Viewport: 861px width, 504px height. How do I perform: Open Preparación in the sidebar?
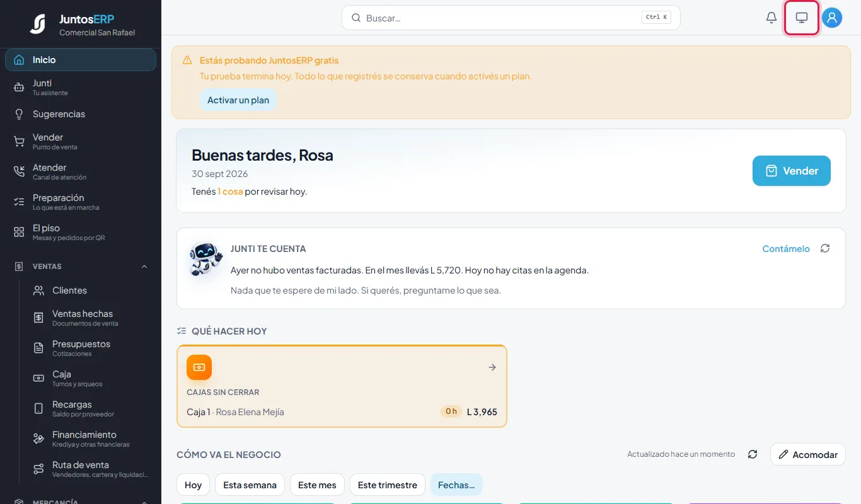click(x=81, y=202)
